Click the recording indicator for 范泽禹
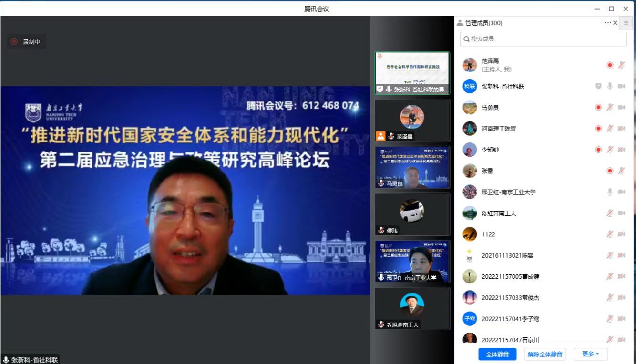 click(610, 65)
